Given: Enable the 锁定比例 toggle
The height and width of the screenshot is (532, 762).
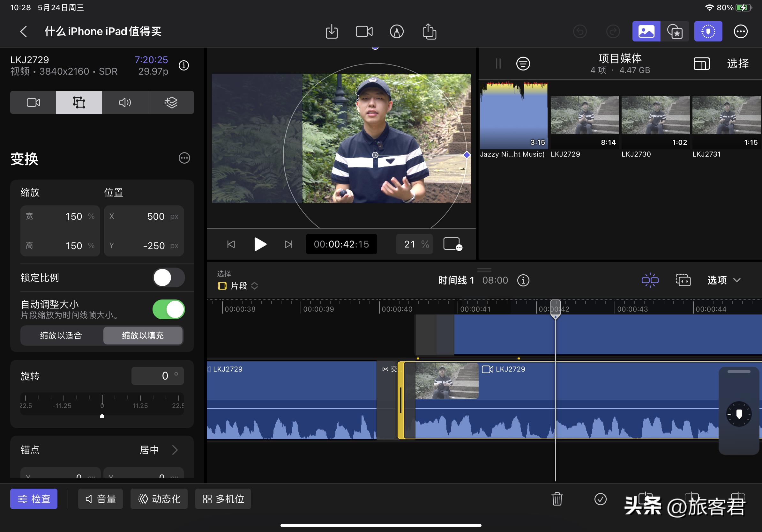Looking at the screenshot, I should (x=168, y=277).
